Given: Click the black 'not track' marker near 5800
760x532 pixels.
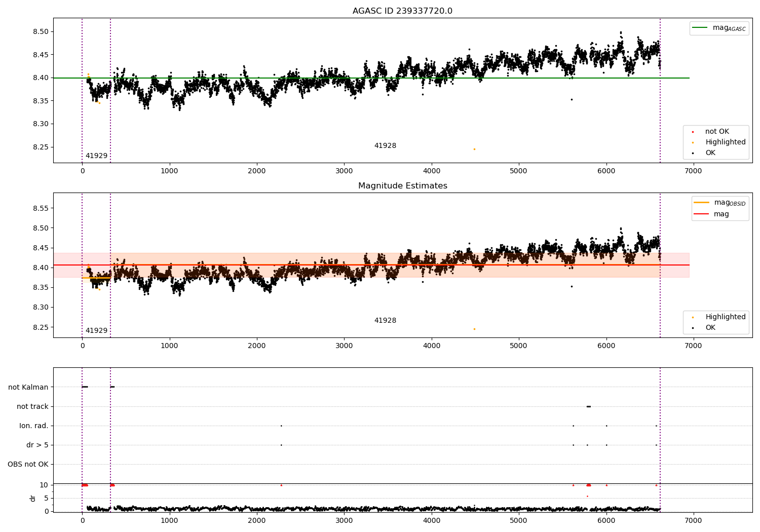Looking at the screenshot, I should point(589,406).
